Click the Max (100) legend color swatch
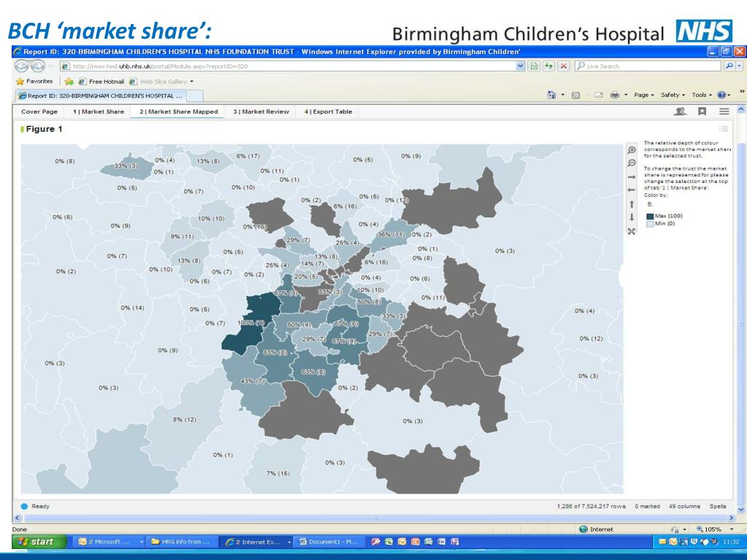Viewport: 747px width, 560px height. (650, 216)
